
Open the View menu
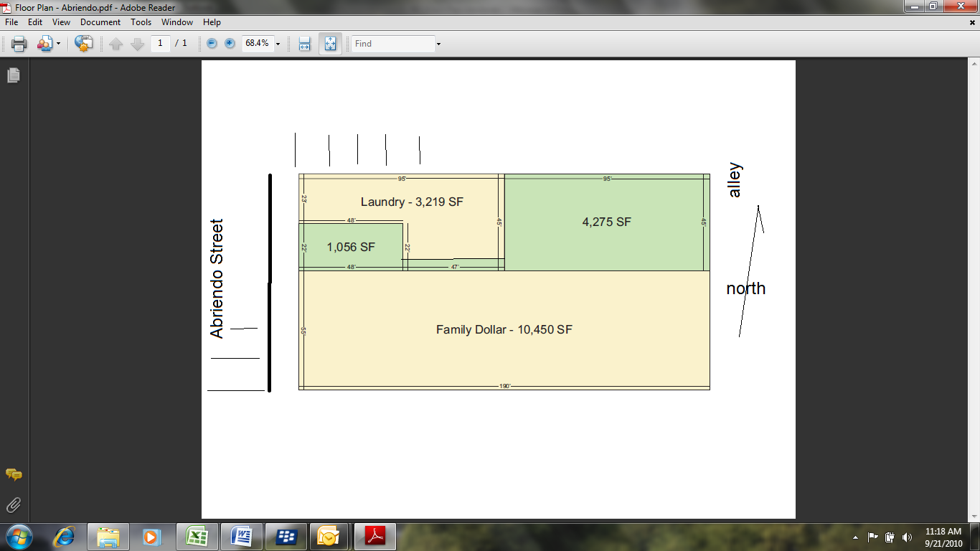[x=61, y=22]
